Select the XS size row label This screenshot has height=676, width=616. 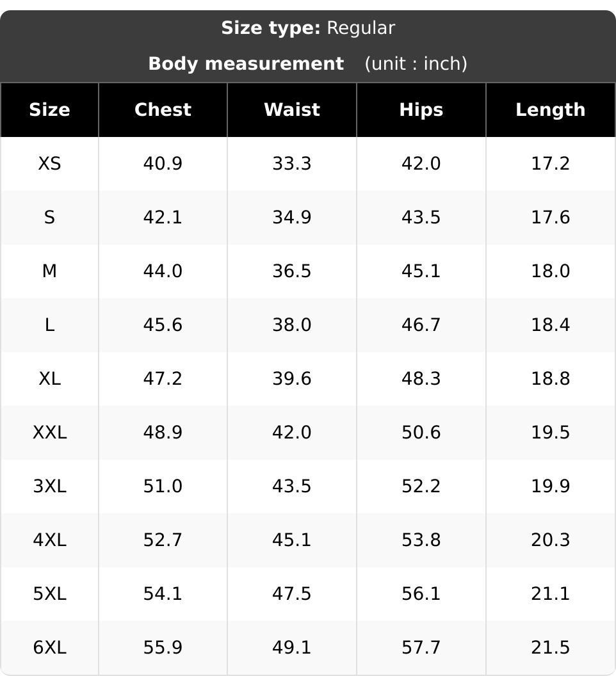[49, 163]
